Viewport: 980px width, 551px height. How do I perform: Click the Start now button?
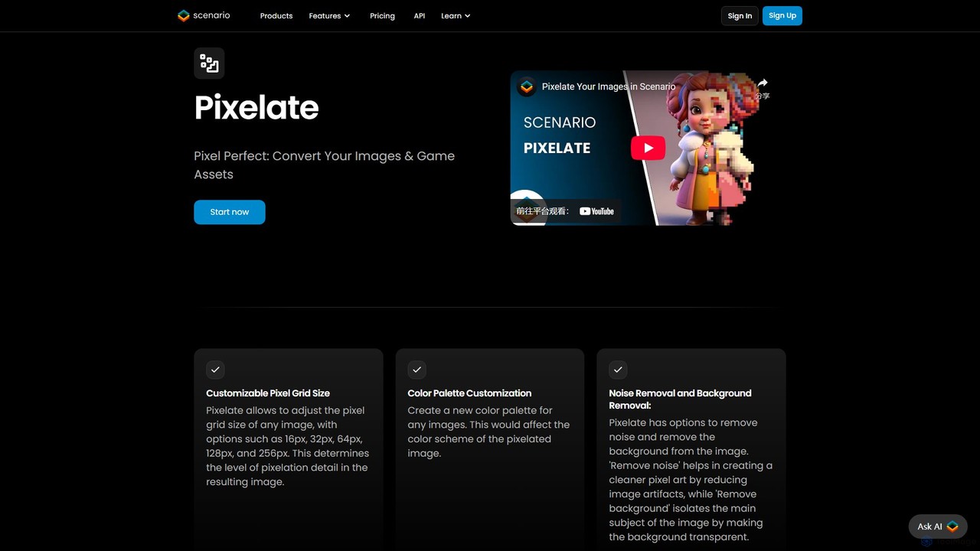(230, 212)
